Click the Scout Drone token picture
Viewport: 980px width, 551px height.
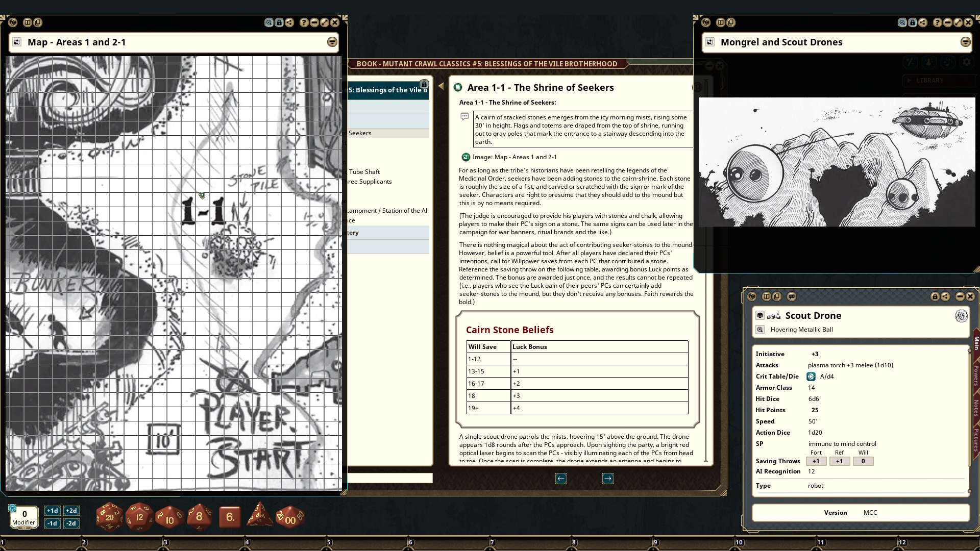pyautogui.click(x=774, y=316)
